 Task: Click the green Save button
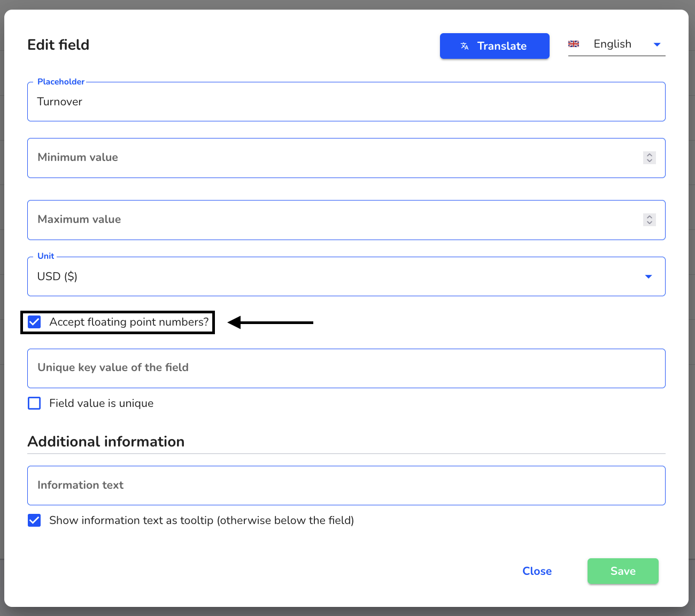(x=623, y=571)
